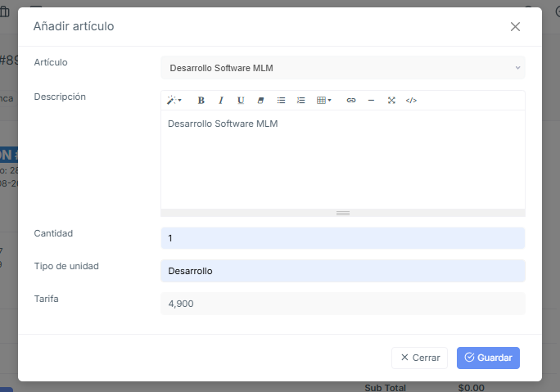Grab the editor resize handle bar
The width and height of the screenshot is (560, 392).
[343, 213]
